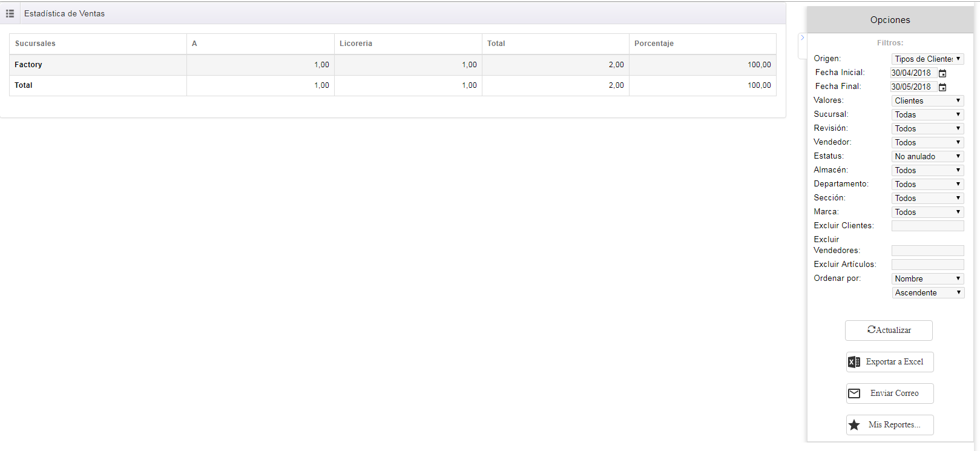Click the star icon on Mis Reportes
Viewport: 980px width, 451px height.
point(854,425)
